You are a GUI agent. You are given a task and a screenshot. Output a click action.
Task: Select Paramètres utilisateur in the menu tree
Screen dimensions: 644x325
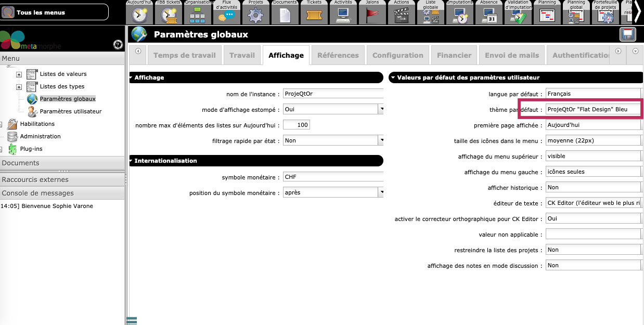(70, 111)
